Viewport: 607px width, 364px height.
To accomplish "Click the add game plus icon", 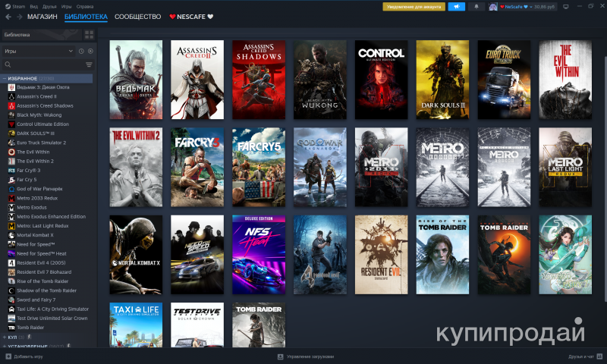I will tap(8, 356).
